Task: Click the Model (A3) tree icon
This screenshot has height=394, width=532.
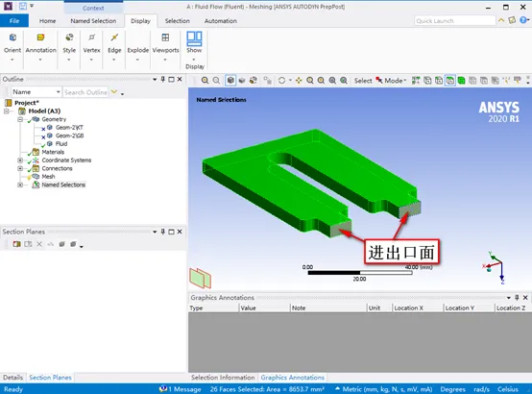Action: (x=22, y=111)
